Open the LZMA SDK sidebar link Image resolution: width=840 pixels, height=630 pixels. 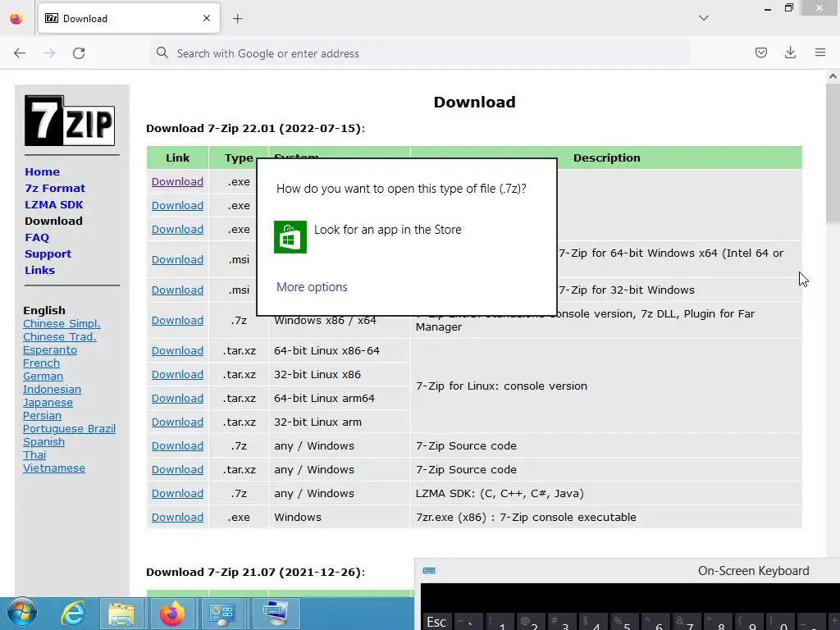coord(53,204)
